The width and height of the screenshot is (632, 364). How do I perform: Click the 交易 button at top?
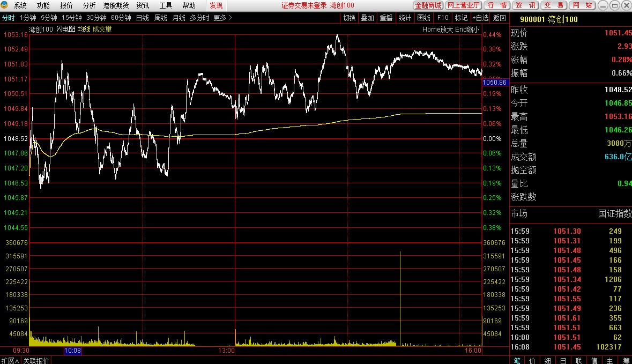(x=554, y=5)
